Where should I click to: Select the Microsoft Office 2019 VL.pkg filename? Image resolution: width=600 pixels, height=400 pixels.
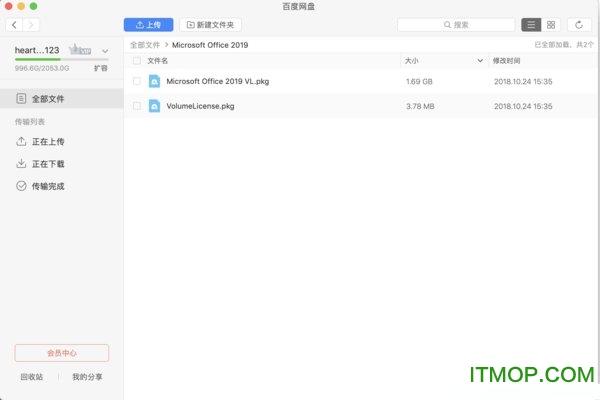point(217,81)
